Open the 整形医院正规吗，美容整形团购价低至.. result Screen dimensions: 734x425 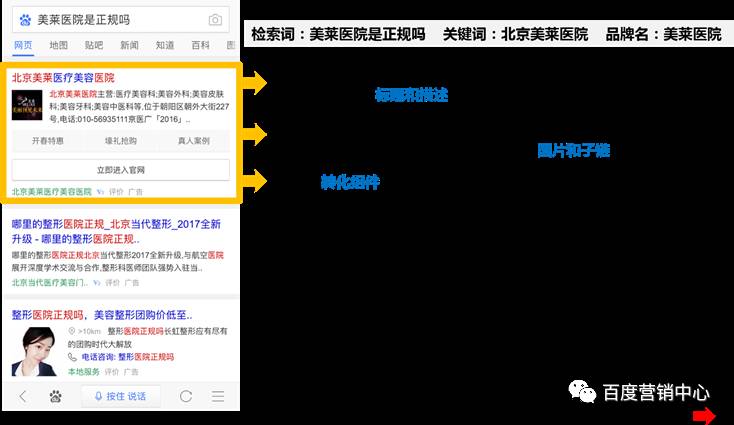102,315
